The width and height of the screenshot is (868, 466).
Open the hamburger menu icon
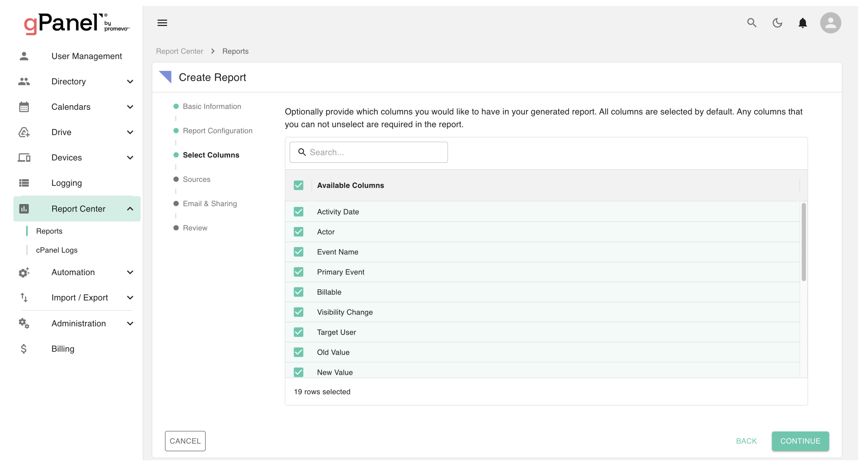point(162,23)
